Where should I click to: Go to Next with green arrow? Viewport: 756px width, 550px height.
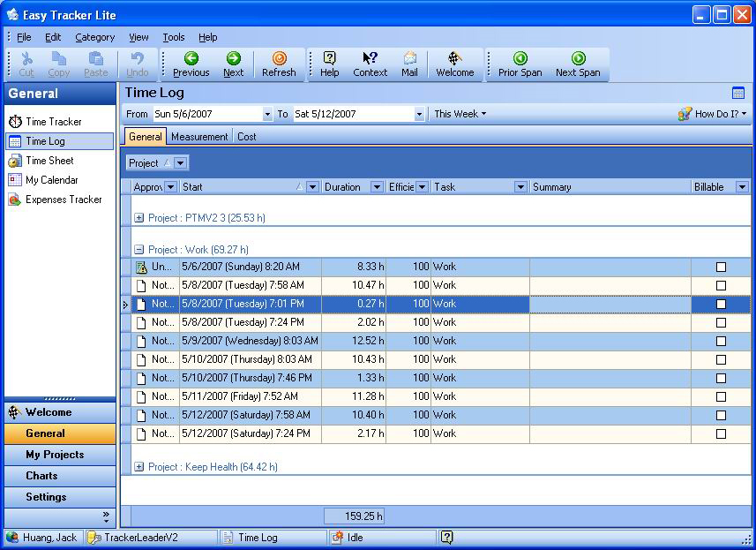[x=234, y=64]
